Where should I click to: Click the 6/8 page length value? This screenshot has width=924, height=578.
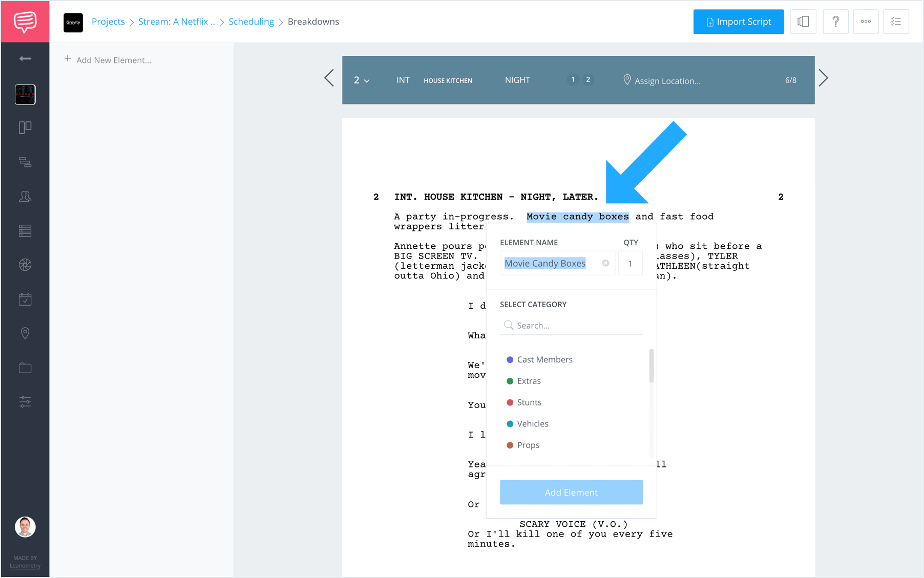790,80
